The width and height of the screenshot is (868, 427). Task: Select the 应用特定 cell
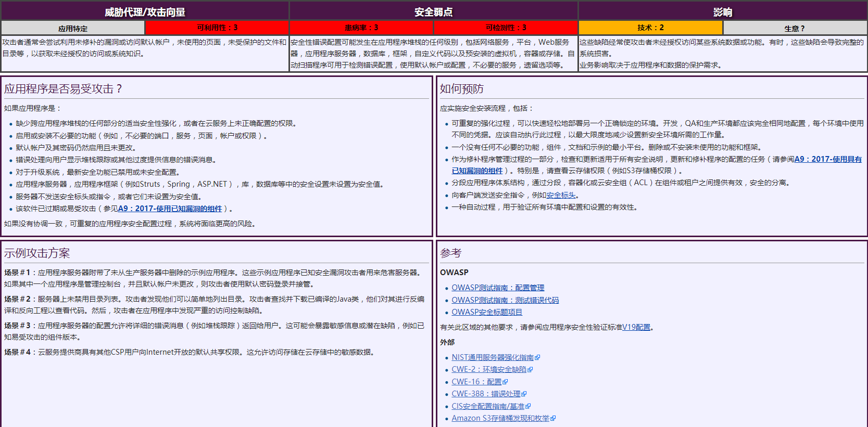73,28
